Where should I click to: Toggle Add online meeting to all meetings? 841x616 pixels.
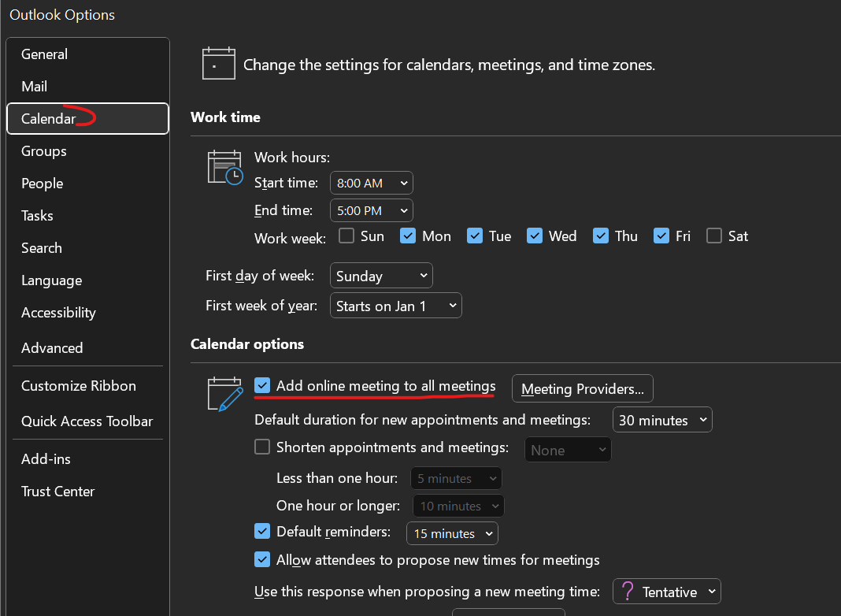pos(262,385)
